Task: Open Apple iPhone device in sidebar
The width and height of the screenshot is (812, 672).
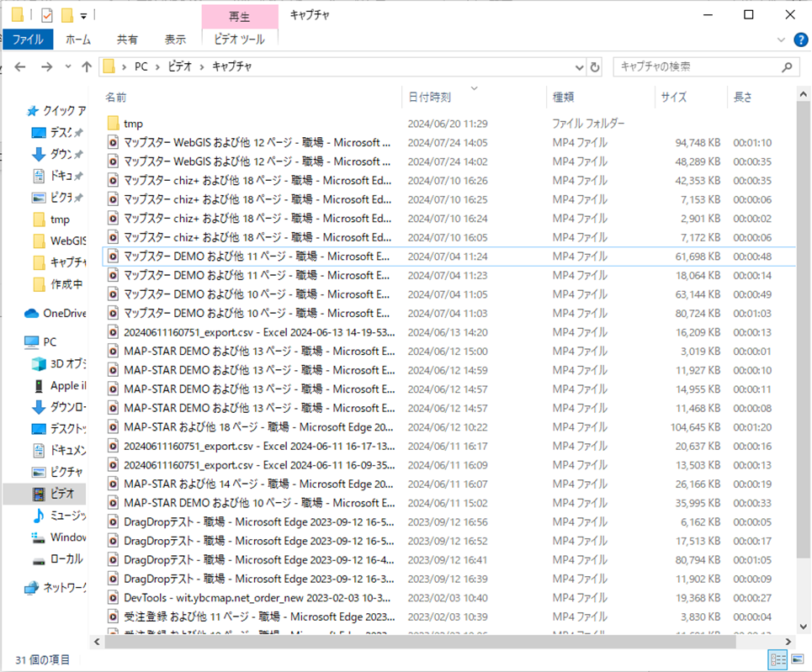Action: 60,386
